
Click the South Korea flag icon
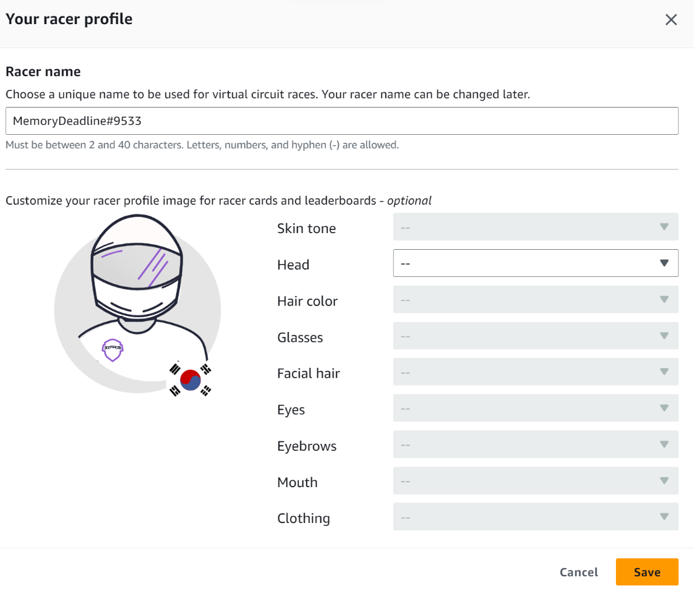(190, 379)
